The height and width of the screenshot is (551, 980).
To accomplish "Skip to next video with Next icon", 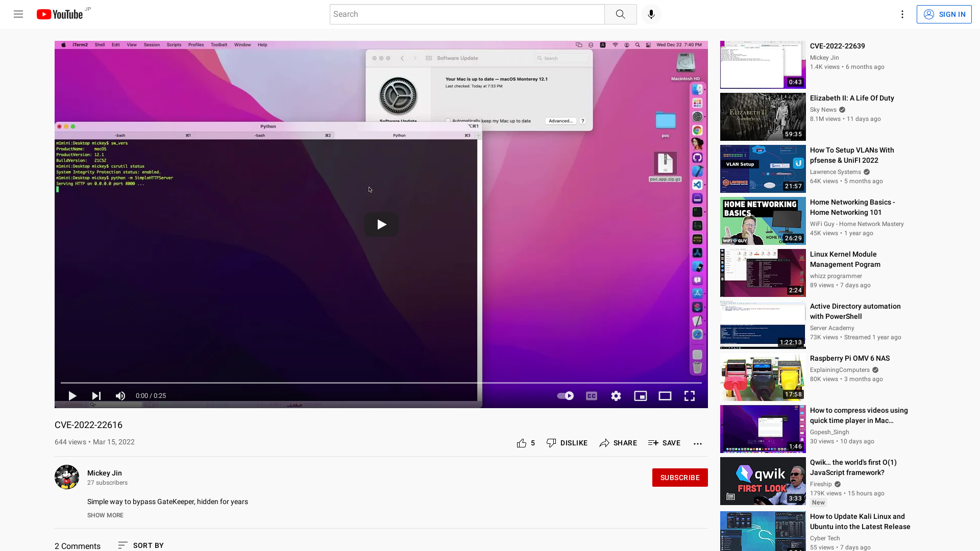I will click(96, 396).
